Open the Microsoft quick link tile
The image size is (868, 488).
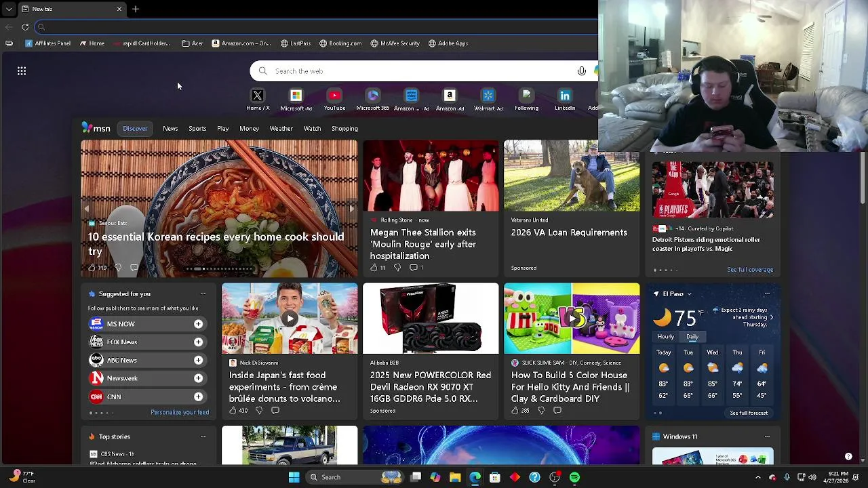[x=296, y=100]
